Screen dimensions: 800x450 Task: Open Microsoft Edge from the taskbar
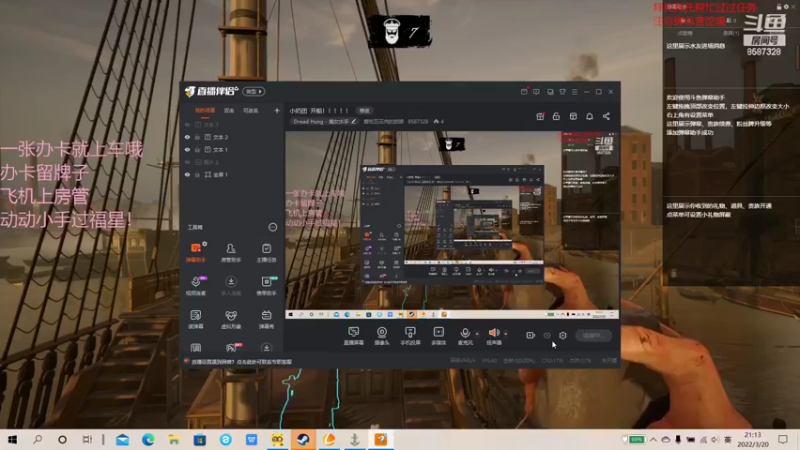148,439
